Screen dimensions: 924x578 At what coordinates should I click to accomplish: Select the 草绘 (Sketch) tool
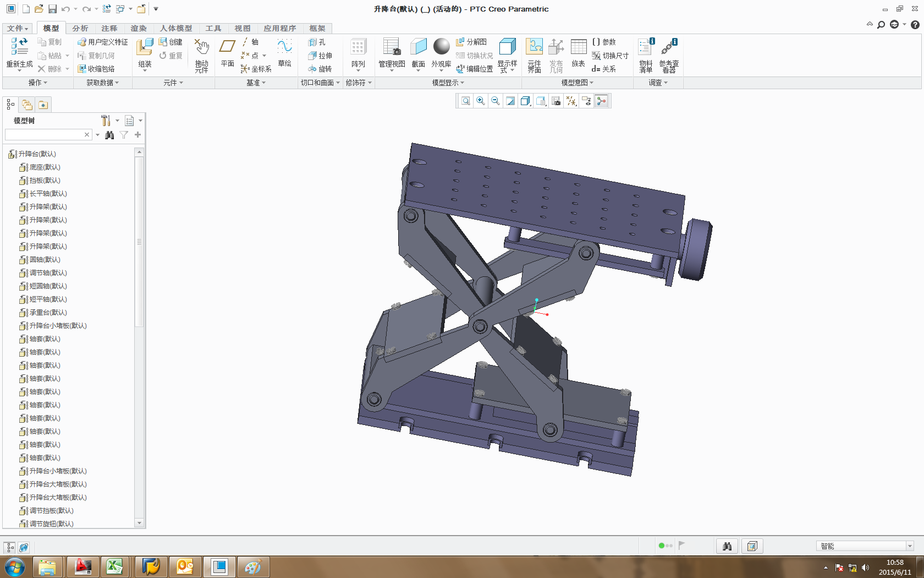pyautogui.click(x=284, y=52)
